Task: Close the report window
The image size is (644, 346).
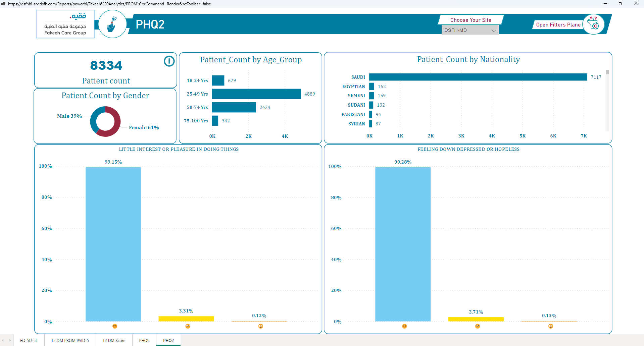Action: click(x=636, y=4)
